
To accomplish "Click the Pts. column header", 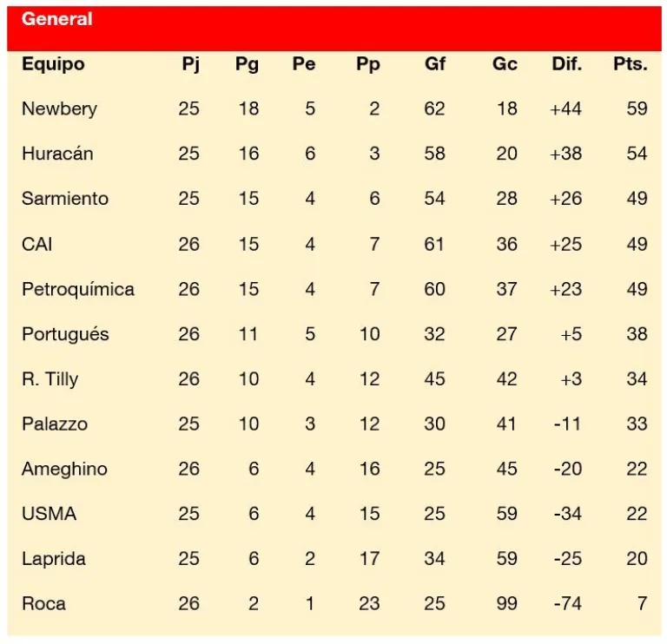I will (x=631, y=64).
